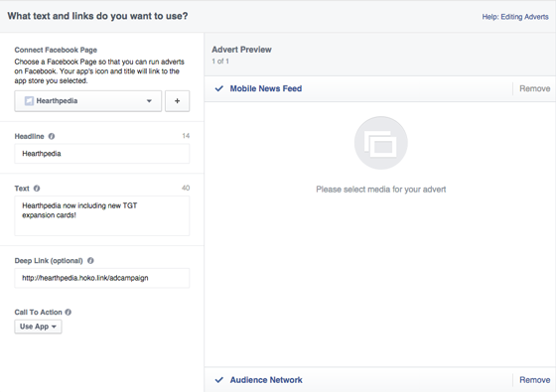Screen dimensions: 556x392
Task: Click the Text info icon
Action: (37, 189)
